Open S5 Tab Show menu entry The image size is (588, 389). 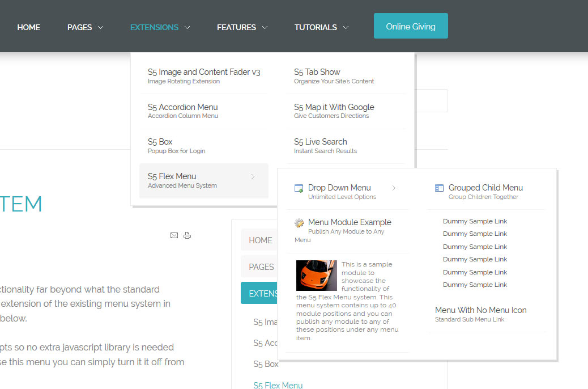click(x=317, y=73)
